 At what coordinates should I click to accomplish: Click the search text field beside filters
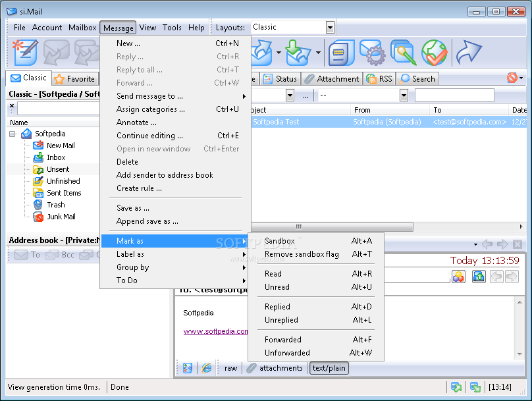tap(454, 95)
